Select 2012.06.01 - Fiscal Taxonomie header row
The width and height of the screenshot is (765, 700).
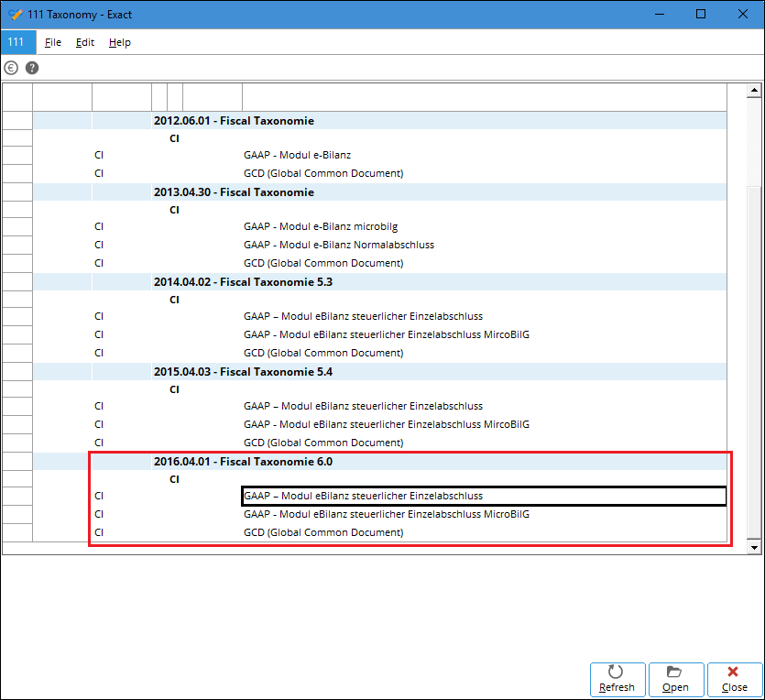pos(379,121)
